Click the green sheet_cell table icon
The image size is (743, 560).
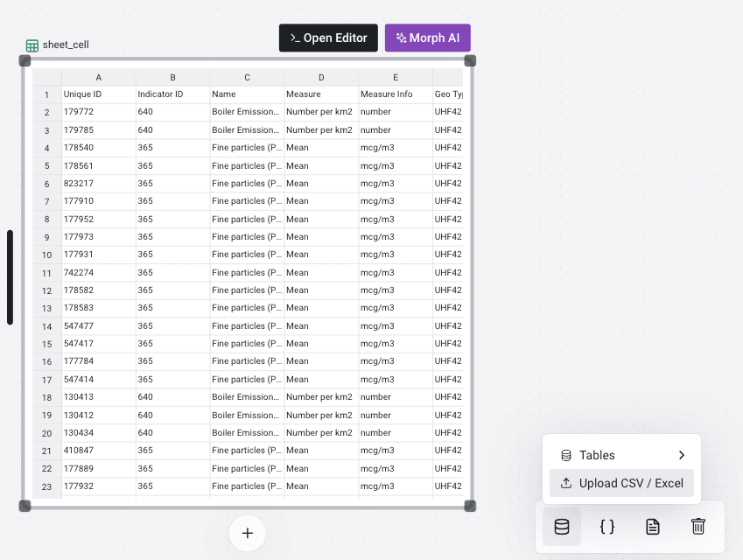pyautogui.click(x=32, y=45)
